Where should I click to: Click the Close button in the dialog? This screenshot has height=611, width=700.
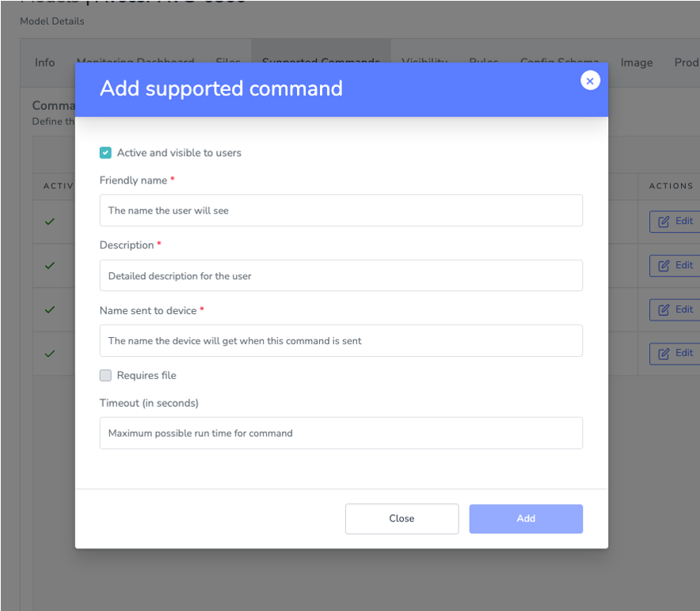[401, 518]
